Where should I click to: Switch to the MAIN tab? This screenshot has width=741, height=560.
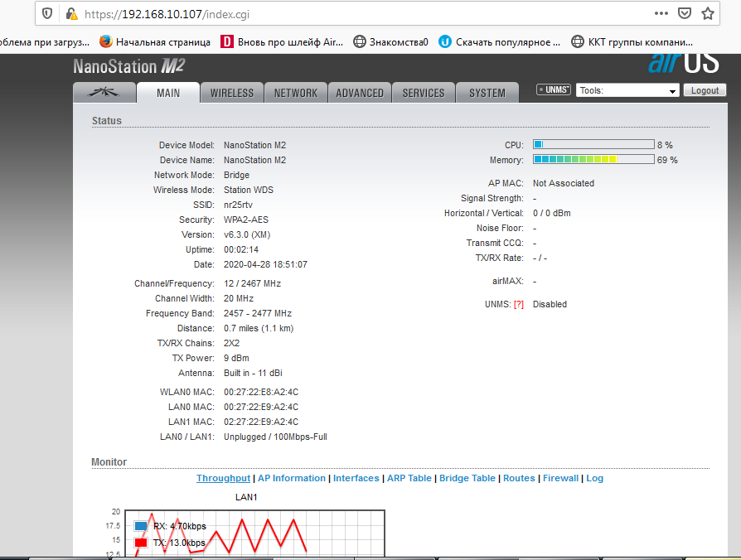coord(168,93)
